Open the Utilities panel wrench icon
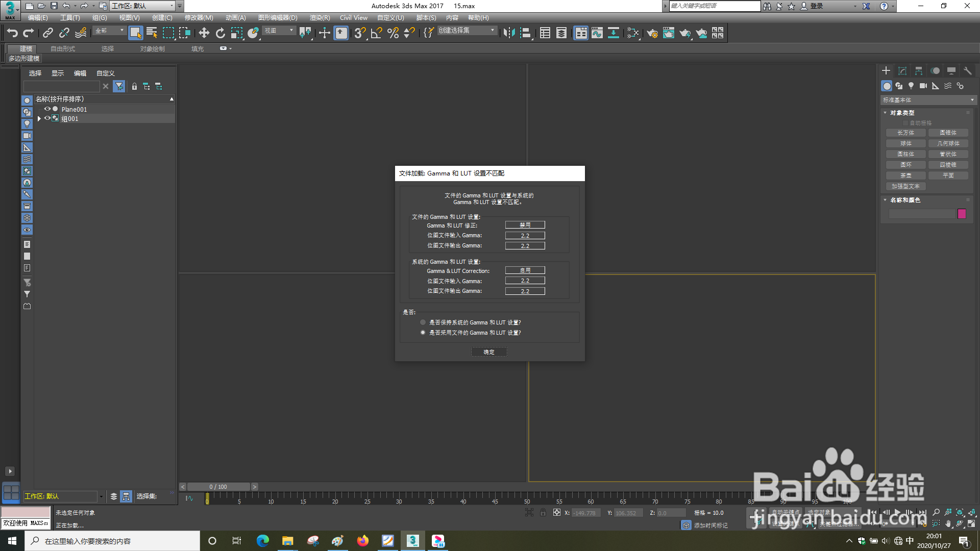The height and width of the screenshot is (551, 980). click(x=967, y=71)
